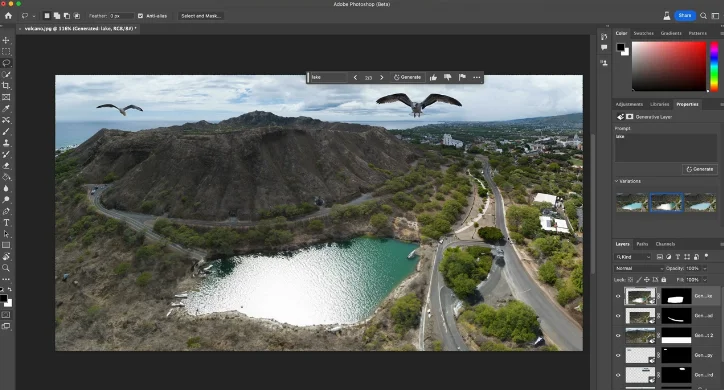Toggle the lock all layer icon
Viewport: 724px width, 390px height.
click(x=664, y=280)
